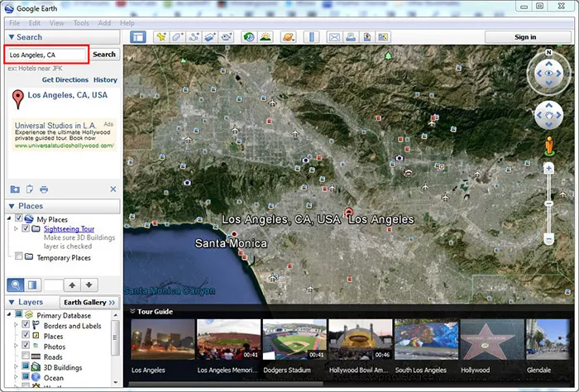Collapse the Tour Guide strip

click(x=132, y=312)
